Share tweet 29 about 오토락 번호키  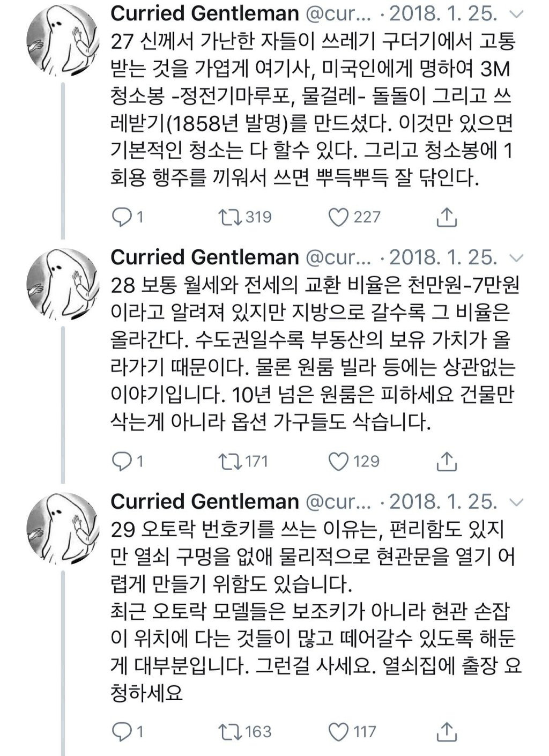[x=447, y=731]
